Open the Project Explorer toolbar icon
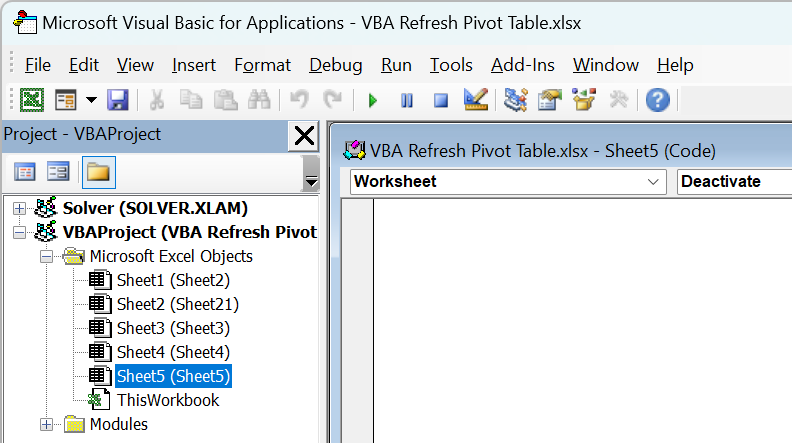 [516, 100]
